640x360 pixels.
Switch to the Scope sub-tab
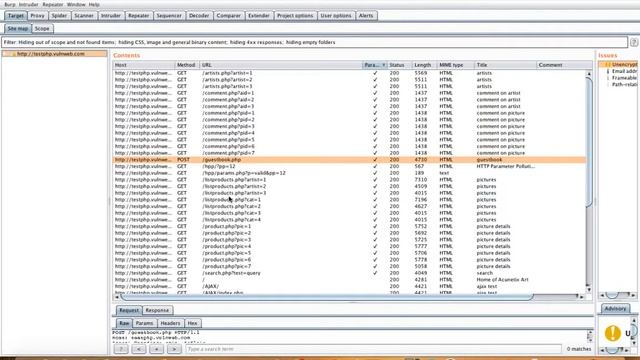42,29
